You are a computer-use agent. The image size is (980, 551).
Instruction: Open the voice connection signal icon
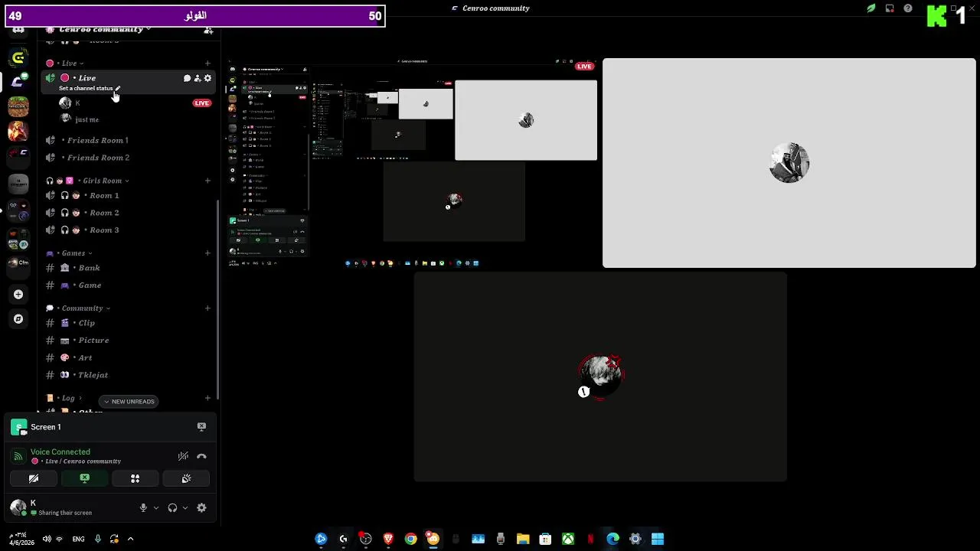18,456
